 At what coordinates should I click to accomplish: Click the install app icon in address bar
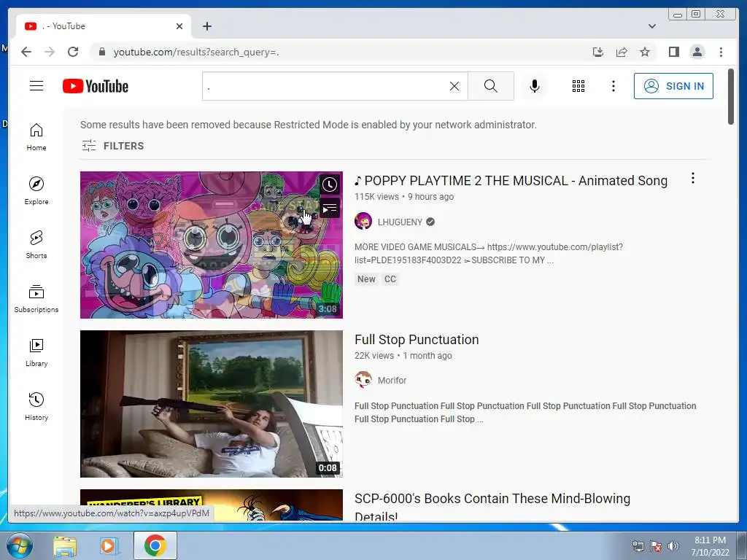coord(598,52)
